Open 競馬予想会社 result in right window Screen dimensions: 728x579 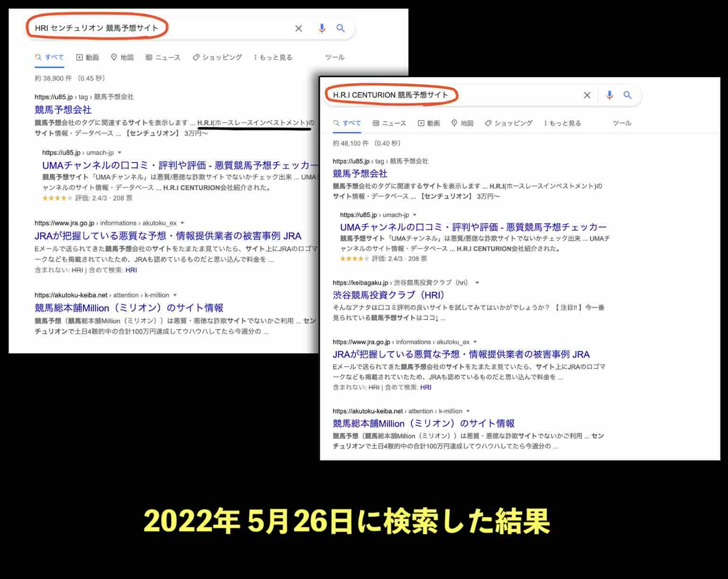(x=360, y=174)
